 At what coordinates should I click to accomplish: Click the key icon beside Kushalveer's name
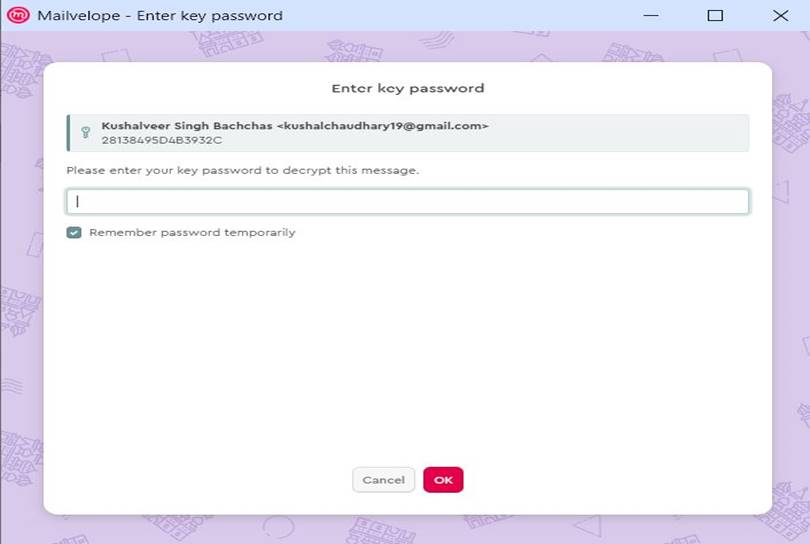(86, 132)
